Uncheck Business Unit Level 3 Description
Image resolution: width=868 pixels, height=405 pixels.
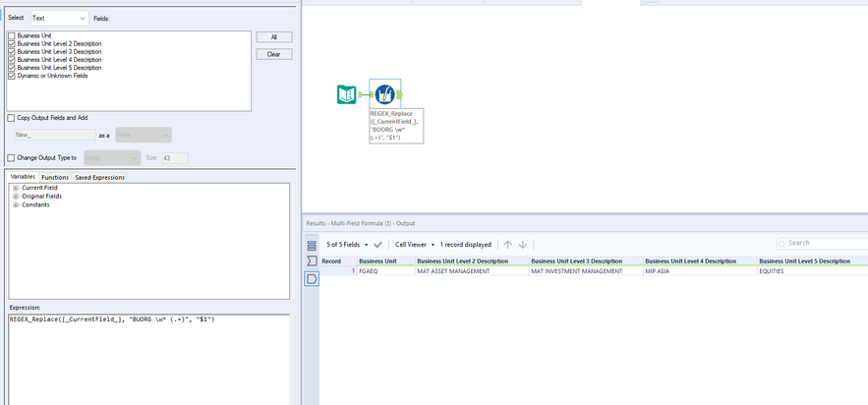tap(12, 51)
